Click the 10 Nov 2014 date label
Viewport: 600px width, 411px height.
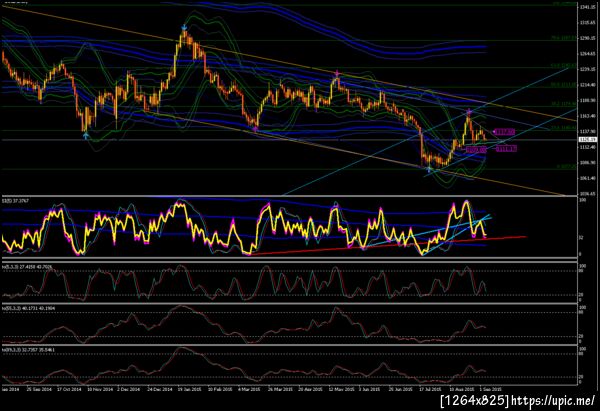[x=100, y=389]
